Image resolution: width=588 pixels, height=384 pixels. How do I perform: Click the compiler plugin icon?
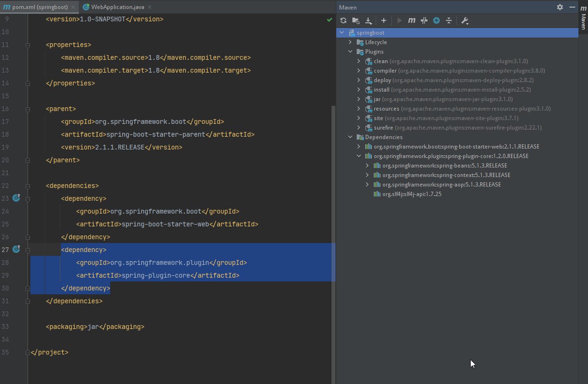[368, 71]
